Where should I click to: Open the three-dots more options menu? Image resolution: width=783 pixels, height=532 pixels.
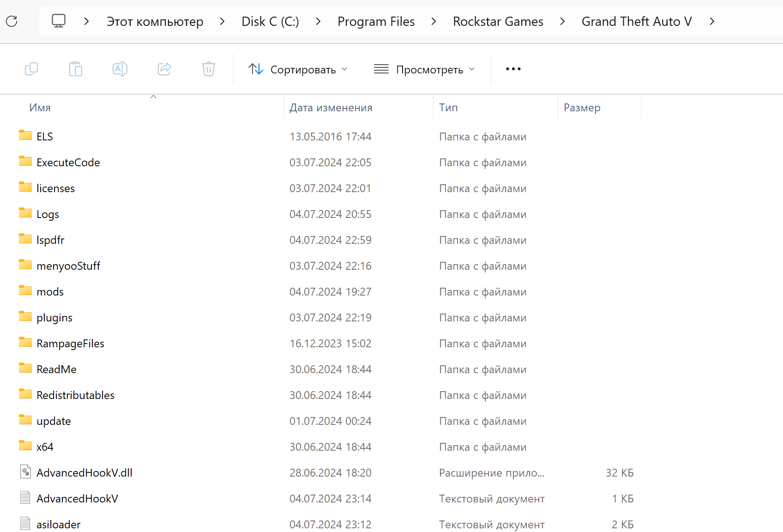[x=513, y=69]
